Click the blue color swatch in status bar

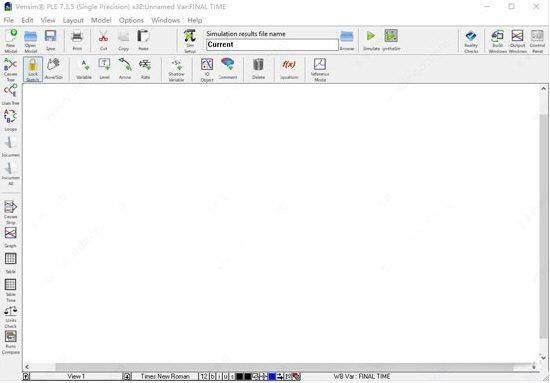click(x=272, y=376)
